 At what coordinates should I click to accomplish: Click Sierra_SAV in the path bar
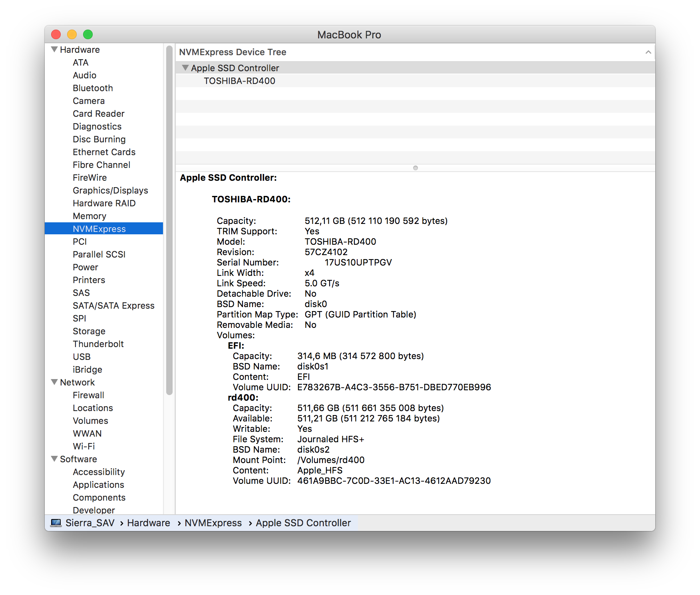(90, 523)
